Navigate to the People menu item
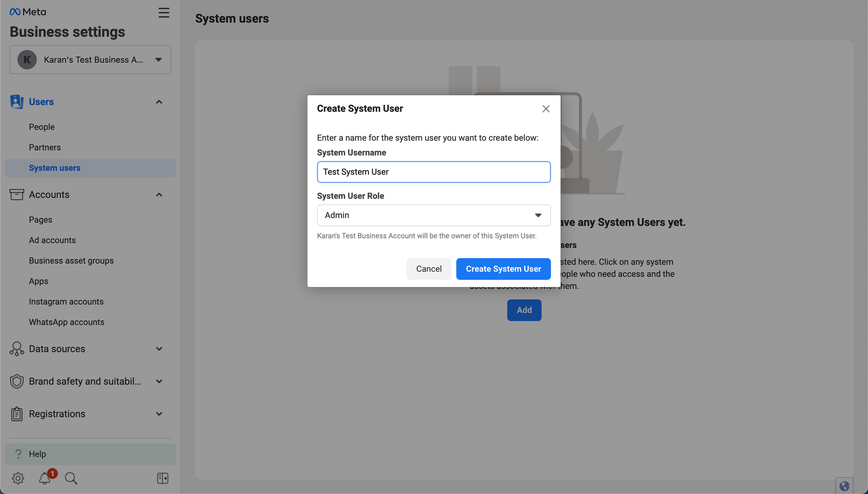The height and width of the screenshot is (494, 868). (x=42, y=126)
